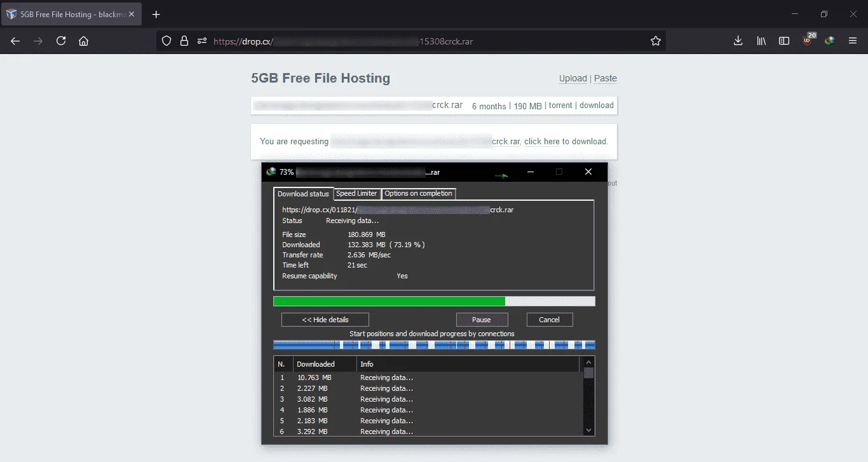Click the '6 months' file age text
Image resolution: width=868 pixels, height=462 pixels.
pos(489,106)
